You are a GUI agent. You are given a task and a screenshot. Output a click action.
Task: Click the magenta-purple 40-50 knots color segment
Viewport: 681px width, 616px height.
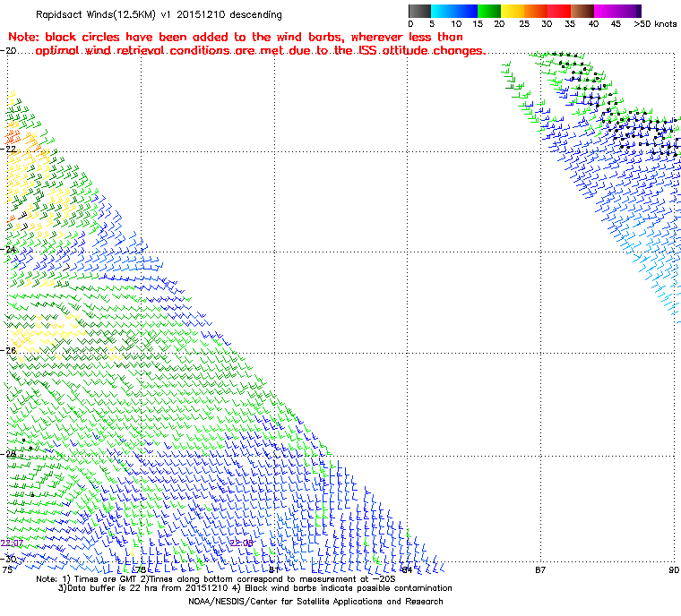point(617,11)
